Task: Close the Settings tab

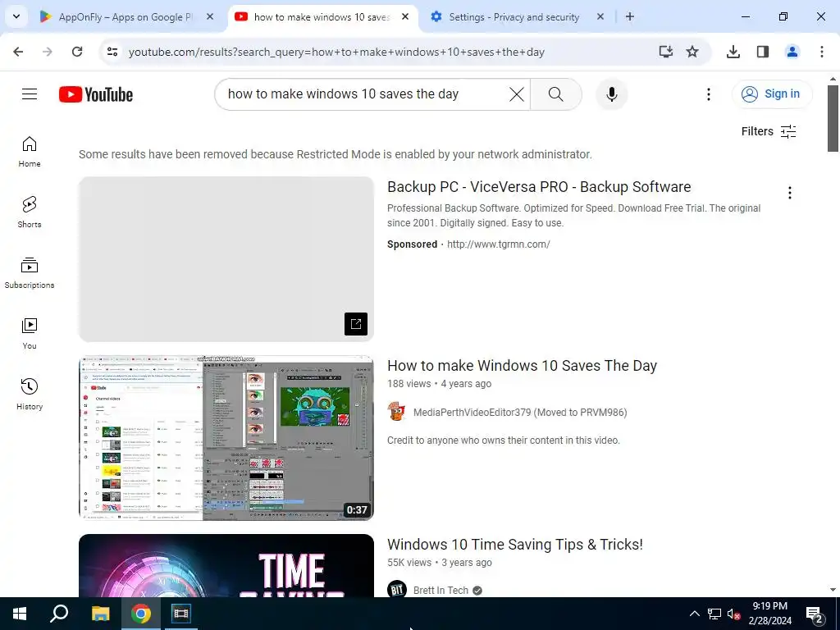Action: tap(600, 16)
